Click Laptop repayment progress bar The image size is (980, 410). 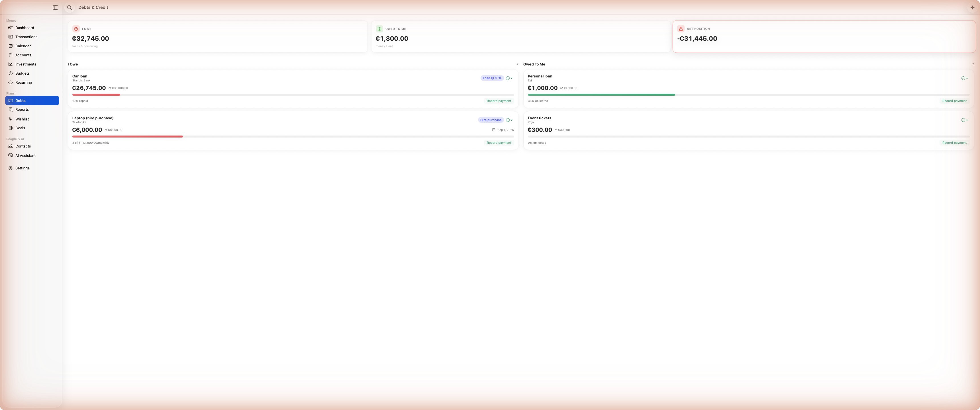pos(293,137)
